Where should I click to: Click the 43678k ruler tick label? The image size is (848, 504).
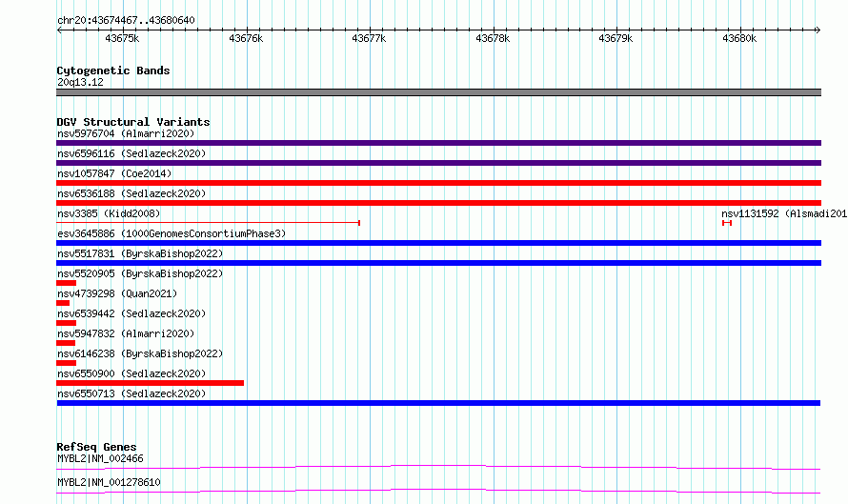click(x=493, y=38)
